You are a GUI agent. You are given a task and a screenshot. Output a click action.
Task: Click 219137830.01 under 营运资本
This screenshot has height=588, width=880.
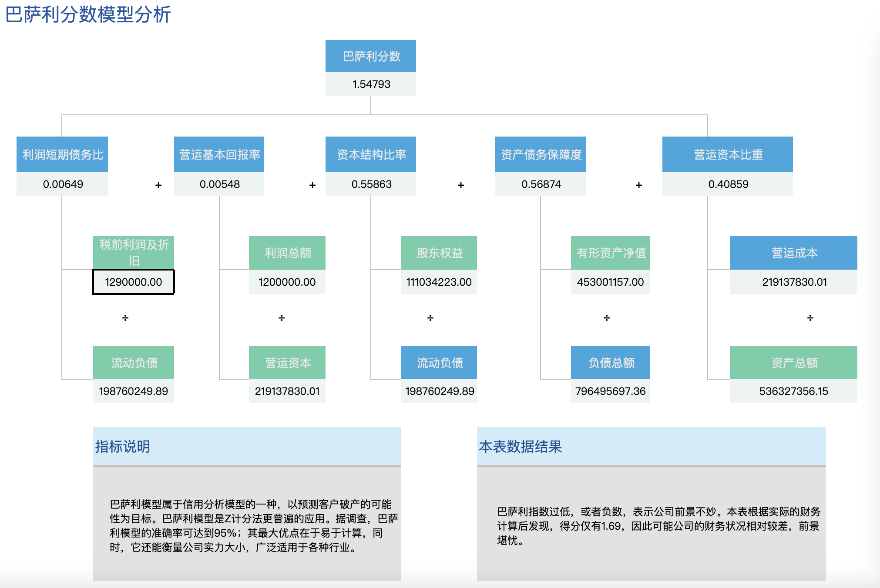(287, 391)
